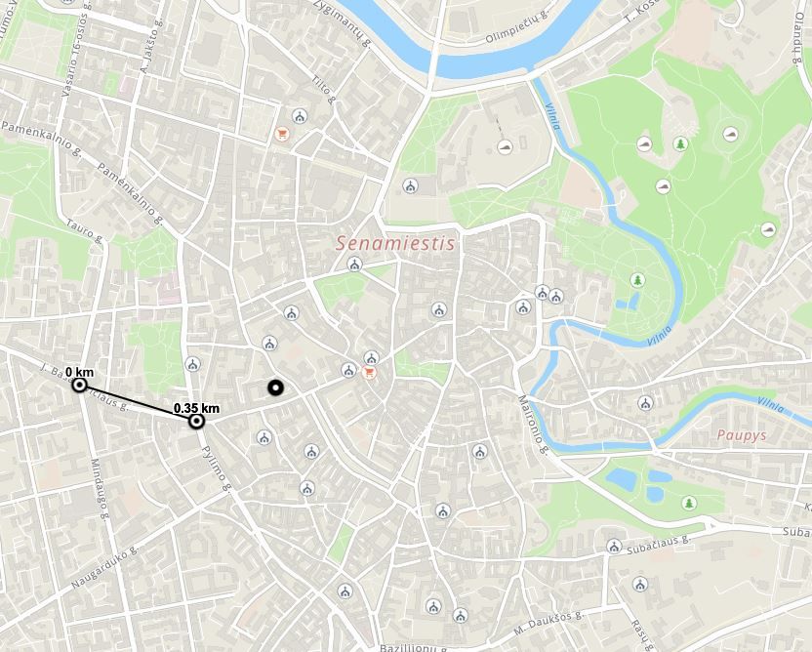This screenshot has width=812, height=652.
Task: Click the Paupys district label
Action: coord(742,435)
